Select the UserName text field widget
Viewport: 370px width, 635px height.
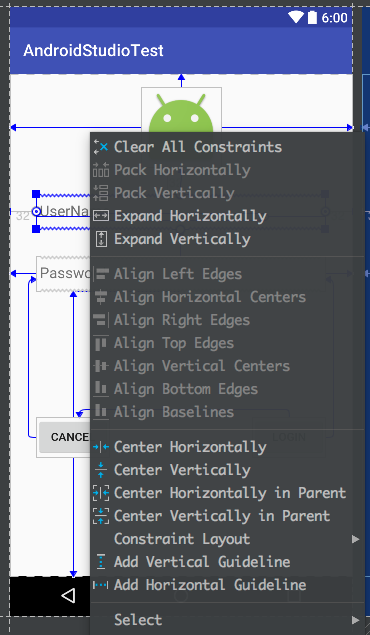tap(63, 211)
